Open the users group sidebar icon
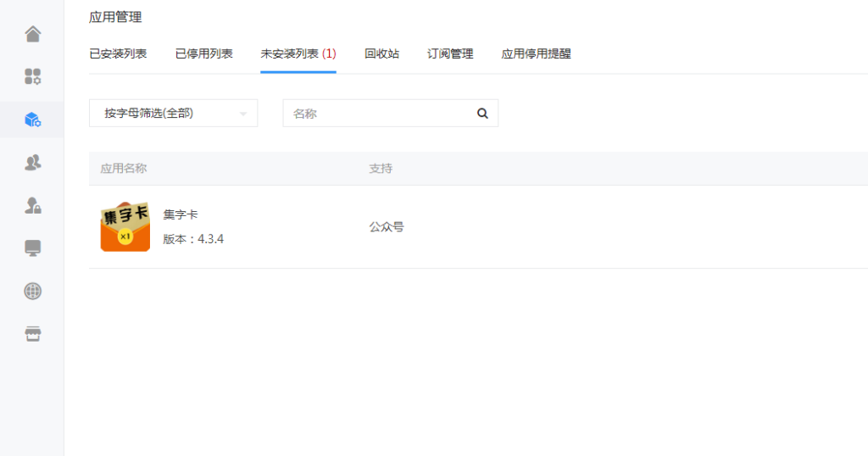Viewport: 868px width, 456px height. click(33, 162)
